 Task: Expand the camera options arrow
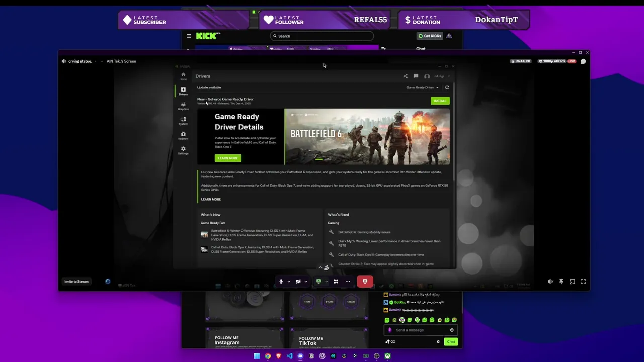[x=305, y=282]
